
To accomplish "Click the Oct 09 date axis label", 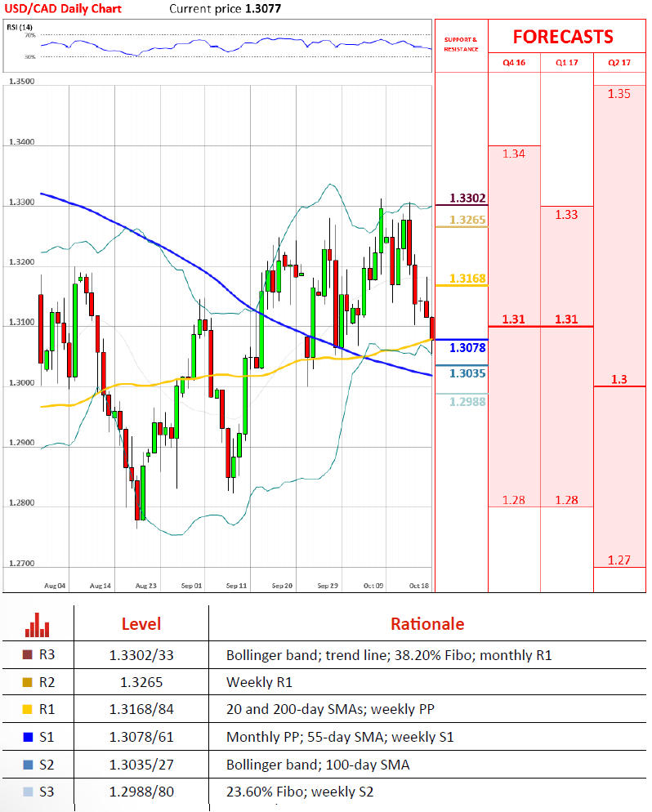I will pyautogui.click(x=373, y=586).
